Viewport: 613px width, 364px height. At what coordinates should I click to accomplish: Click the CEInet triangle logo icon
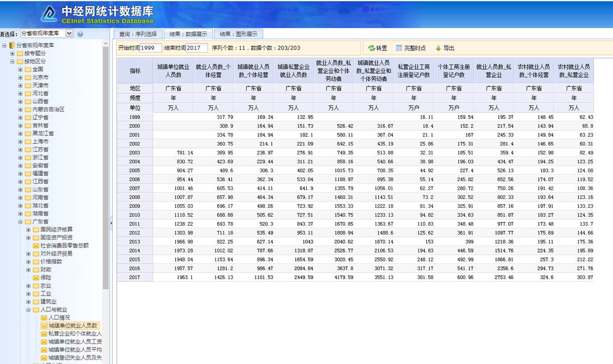click(x=49, y=14)
